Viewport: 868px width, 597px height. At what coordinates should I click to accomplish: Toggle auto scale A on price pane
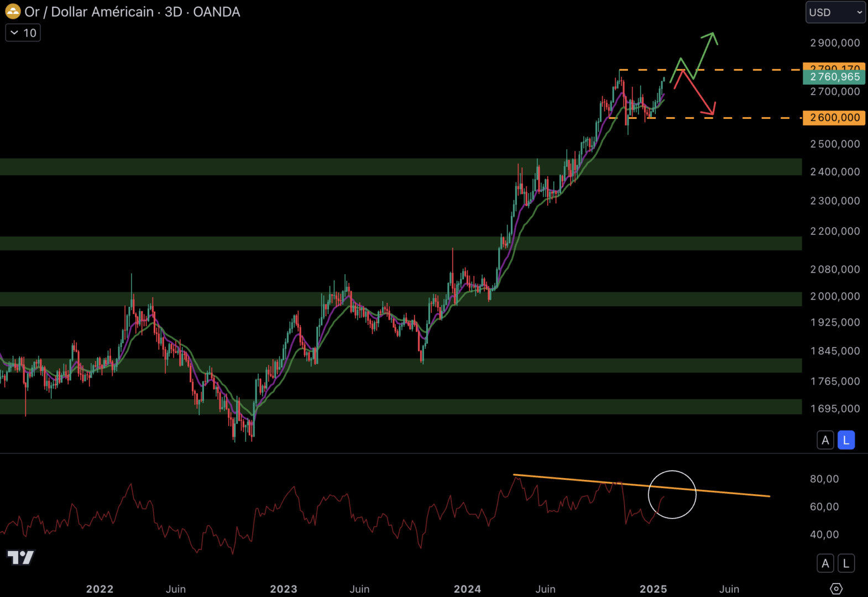[x=825, y=440]
